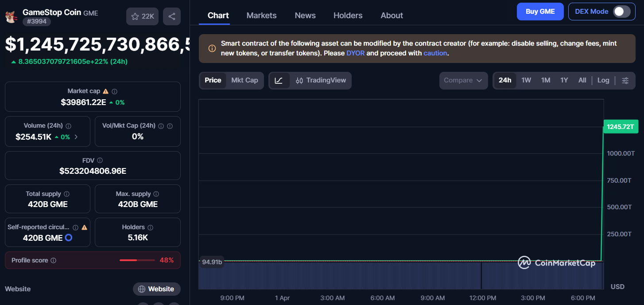Open the Holders info icon
The width and height of the screenshot is (644, 305).
(150, 227)
